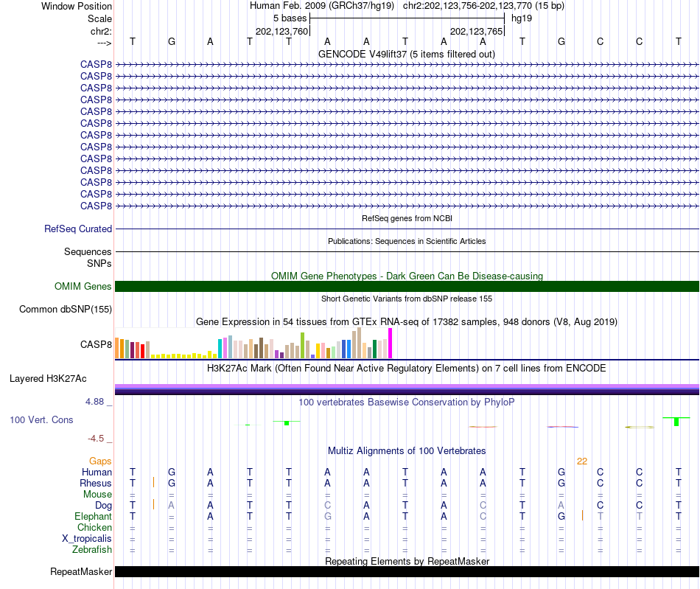Open the 100 vertebrates Basewise Conservation title
The width and height of the screenshot is (700, 589).
point(407,402)
